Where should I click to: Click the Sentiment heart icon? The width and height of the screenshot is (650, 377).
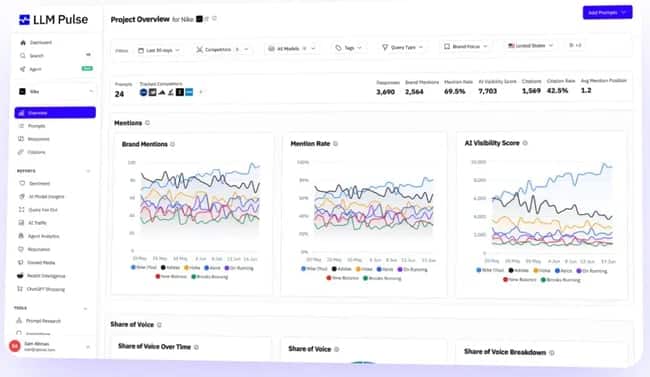tap(22, 183)
